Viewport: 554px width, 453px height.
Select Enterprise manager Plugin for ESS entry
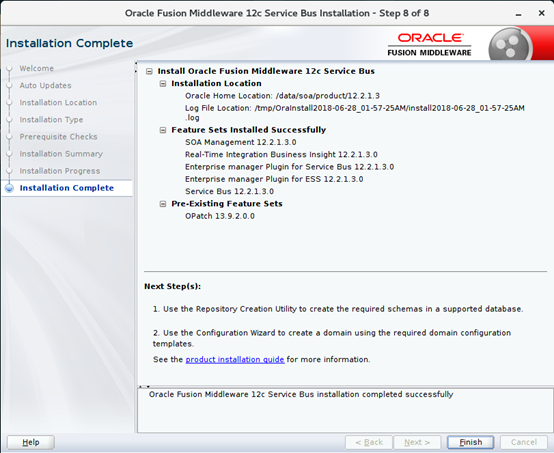274,179
